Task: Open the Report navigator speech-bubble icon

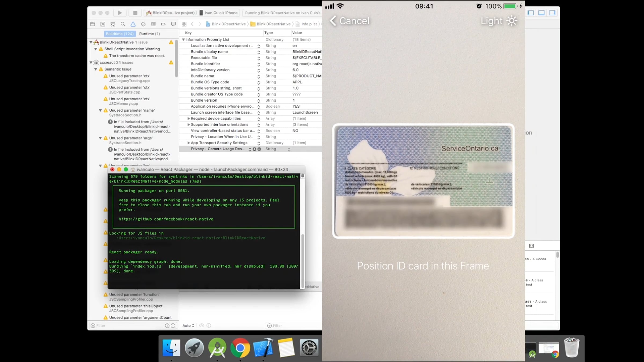Action: tap(174, 24)
